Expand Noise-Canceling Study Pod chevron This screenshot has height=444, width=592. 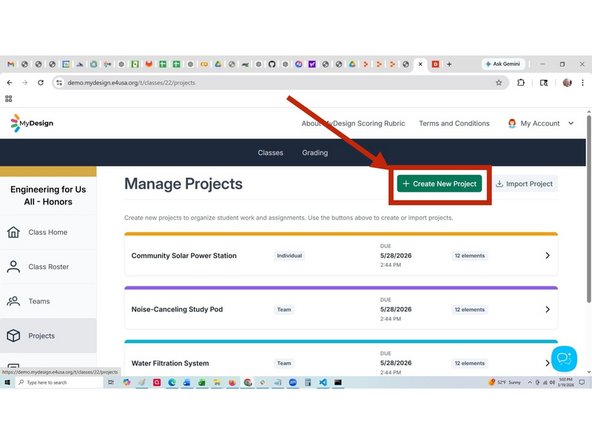point(547,310)
